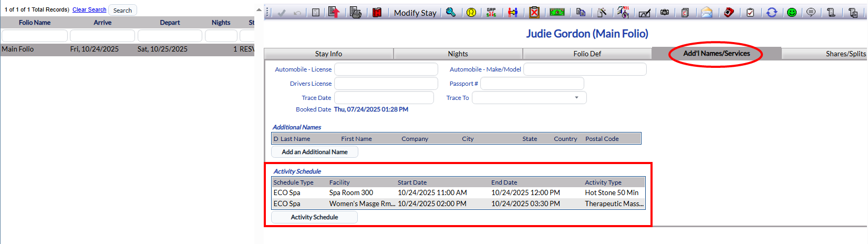Select the Main Folio row

click(x=128, y=49)
